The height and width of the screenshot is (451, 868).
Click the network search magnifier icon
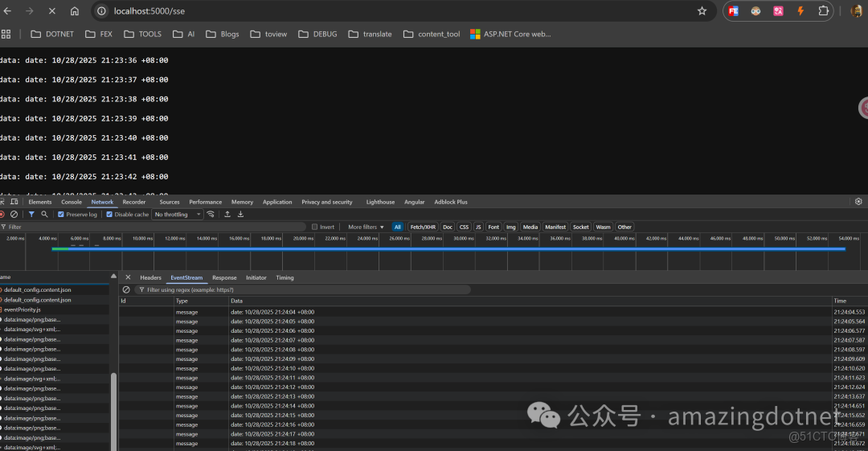44,215
